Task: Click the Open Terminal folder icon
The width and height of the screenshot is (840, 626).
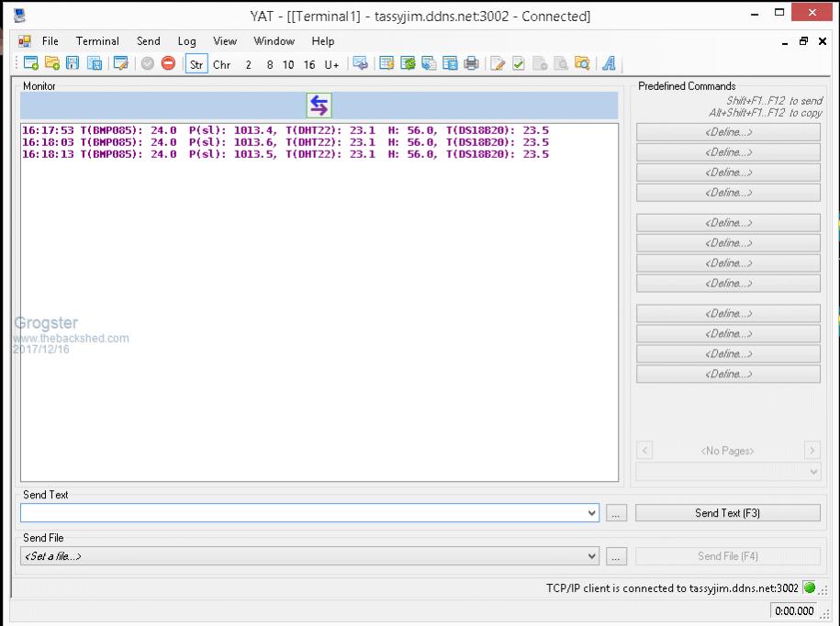Action: click(x=51, y=64)
